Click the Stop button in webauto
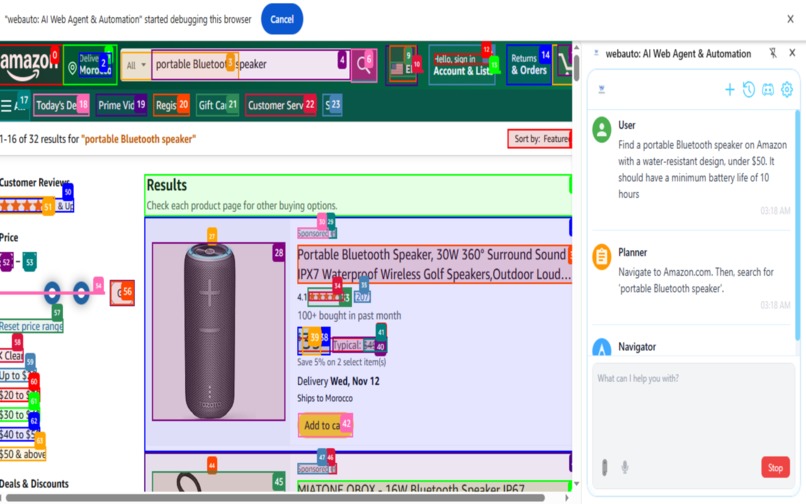The image size is (806, 504). (775, 467)
